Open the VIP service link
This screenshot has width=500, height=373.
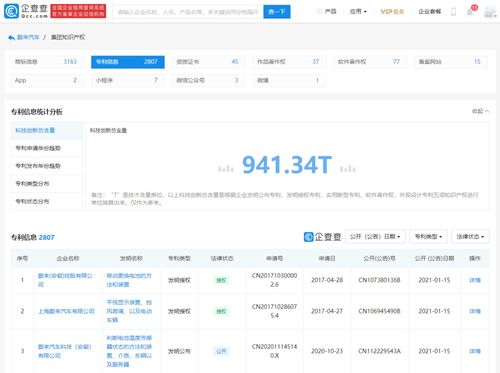(x=392, y=12)
